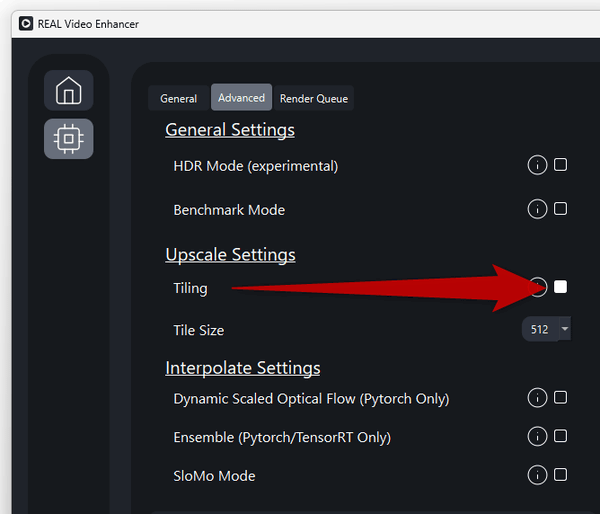The height and width of the screenshot is (514, 600).
Task: Click the Upscale Settings heading
Action: coord(230,255)
